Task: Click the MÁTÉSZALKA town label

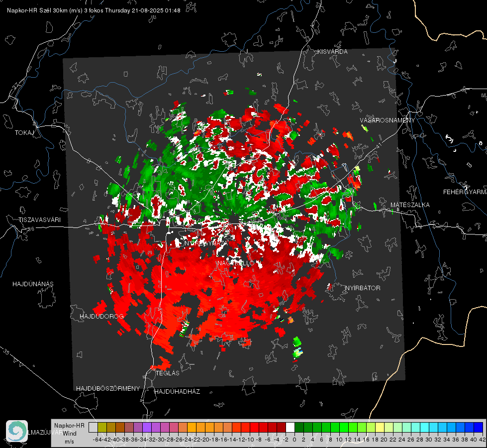Action: pos(410,205)
